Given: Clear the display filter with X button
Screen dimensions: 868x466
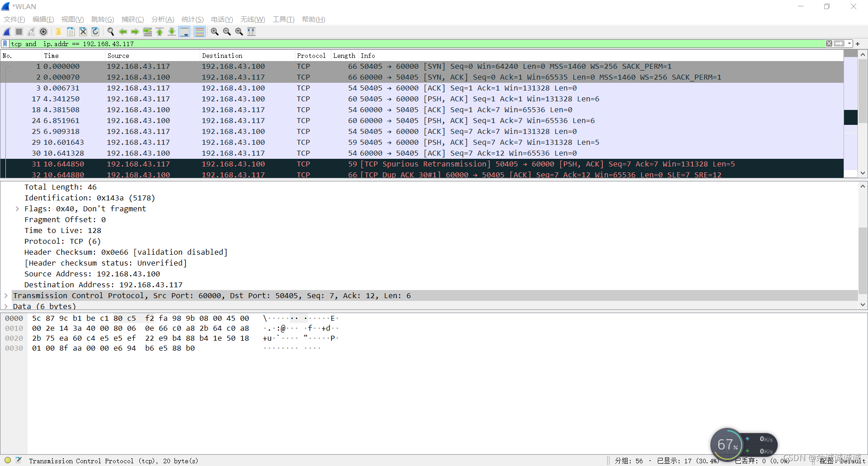Looking at the screenshot, I should pyautogui.click(x=829, y=43).
